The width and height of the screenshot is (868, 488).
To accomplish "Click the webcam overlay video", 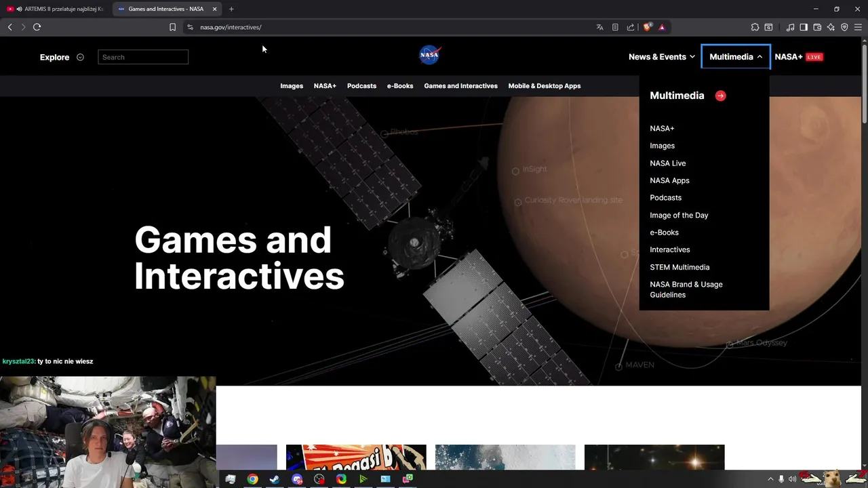I will click(108, 432).
